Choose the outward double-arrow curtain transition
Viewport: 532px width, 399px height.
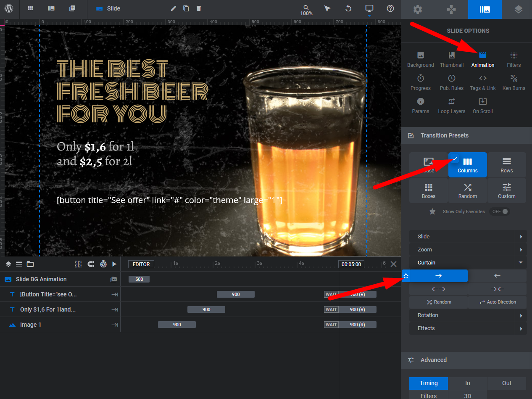pos(438,289)
